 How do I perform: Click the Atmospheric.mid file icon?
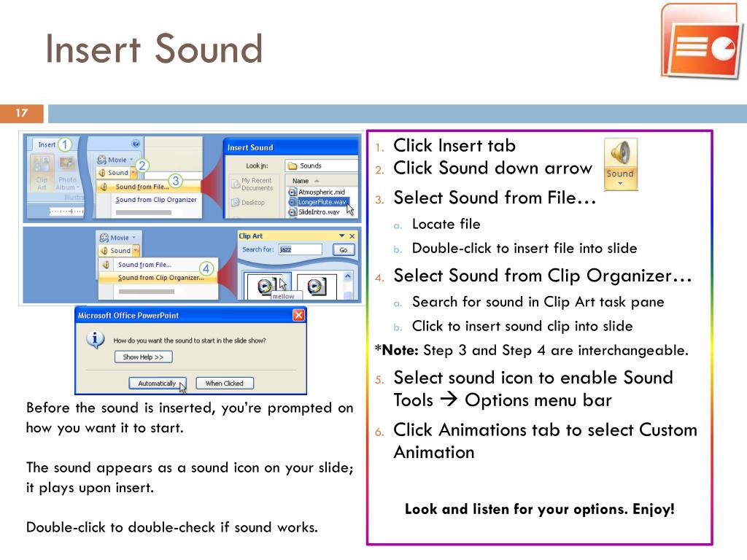(x=293, y=192)
